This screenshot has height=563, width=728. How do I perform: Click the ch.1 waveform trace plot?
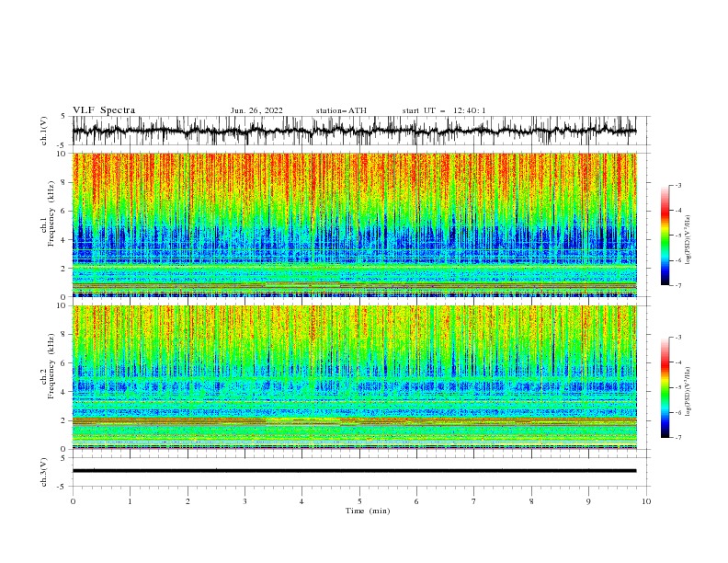[x=354, y=131]
